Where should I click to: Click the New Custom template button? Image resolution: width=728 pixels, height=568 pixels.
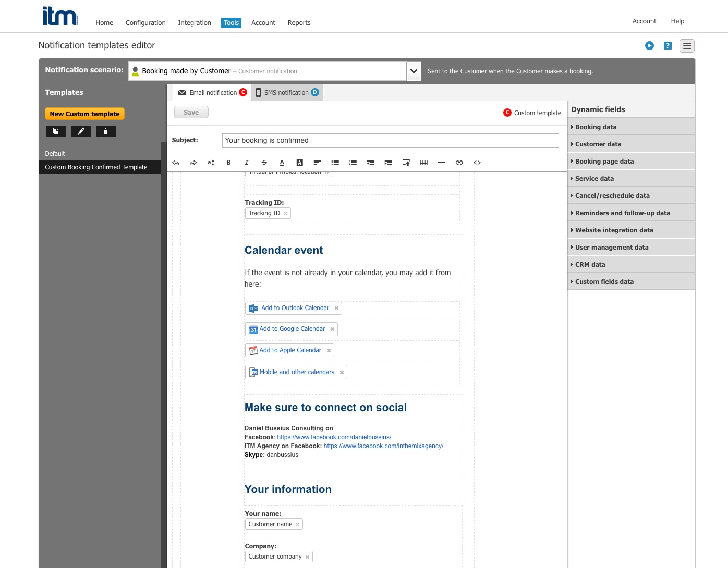[x=84, y=113]
